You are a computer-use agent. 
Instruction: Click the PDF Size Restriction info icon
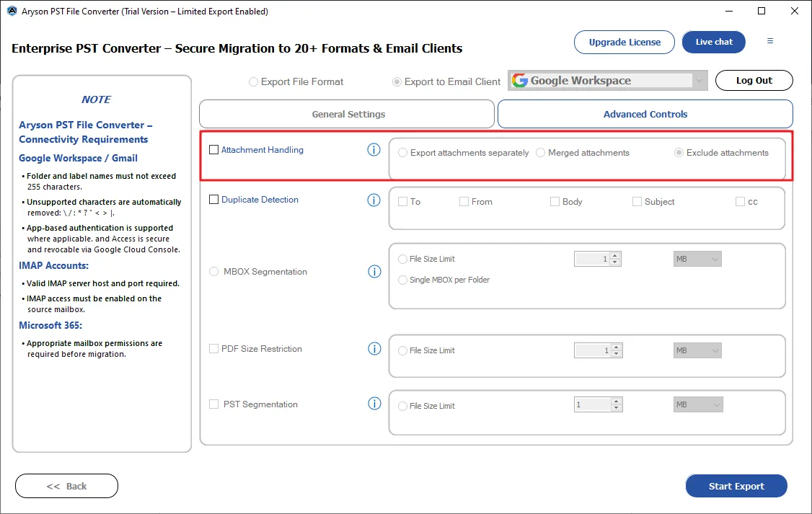[x=374, y=348]
